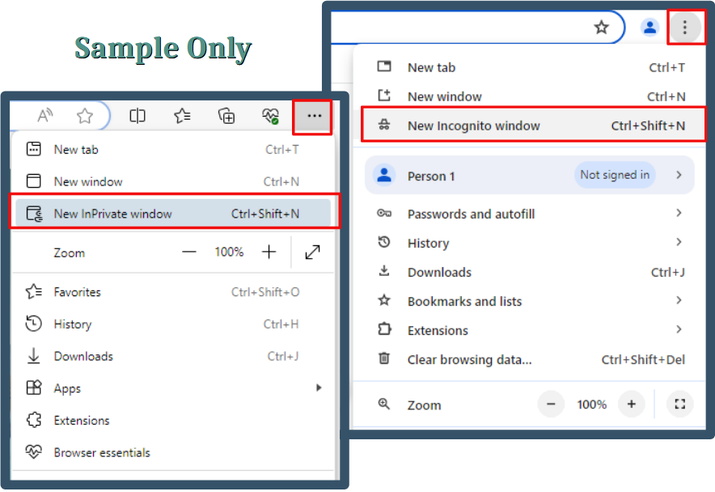Expand Person 1 submenu chevron
The image size is (715, 492).
click(x=679, y=175)
